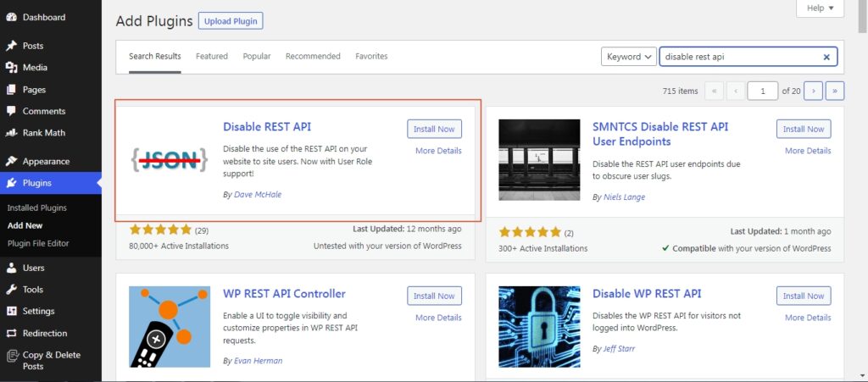The height and width of the screenshot is (382, 868).
Task: Switch to the Recommended tab
Action: (x=313, y=57)
